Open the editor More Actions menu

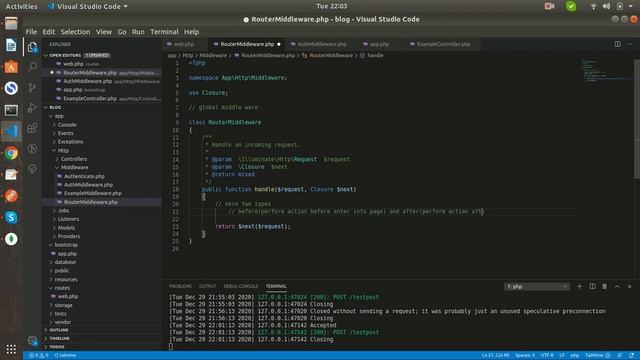(630, 44)
